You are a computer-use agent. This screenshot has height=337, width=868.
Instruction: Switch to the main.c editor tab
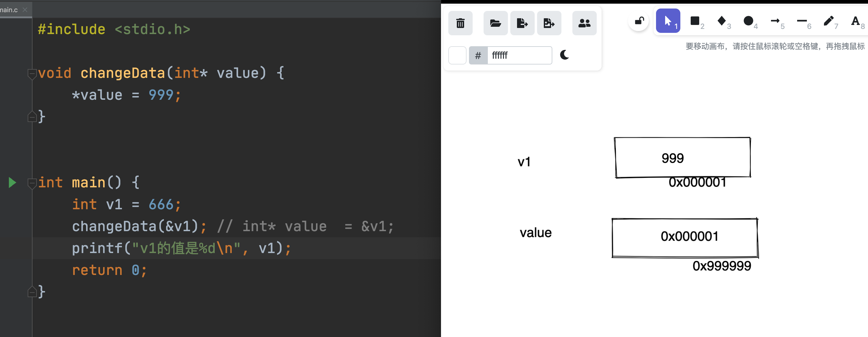9,10
